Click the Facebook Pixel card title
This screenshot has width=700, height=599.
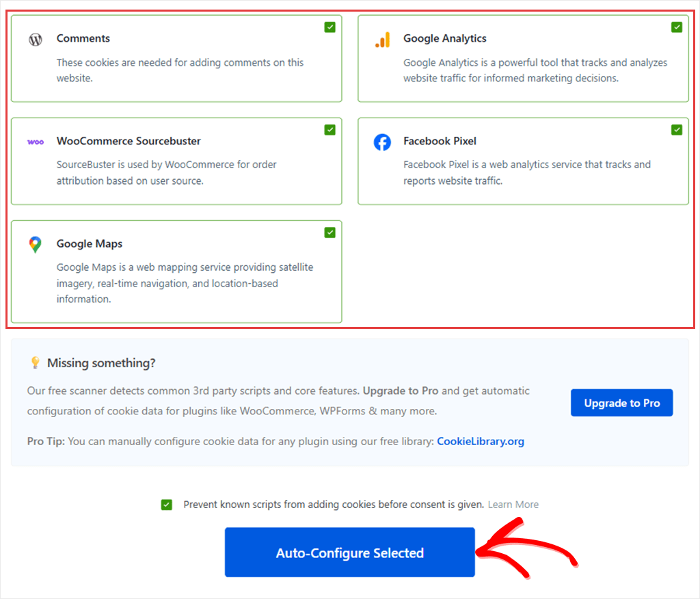(440, 141)
